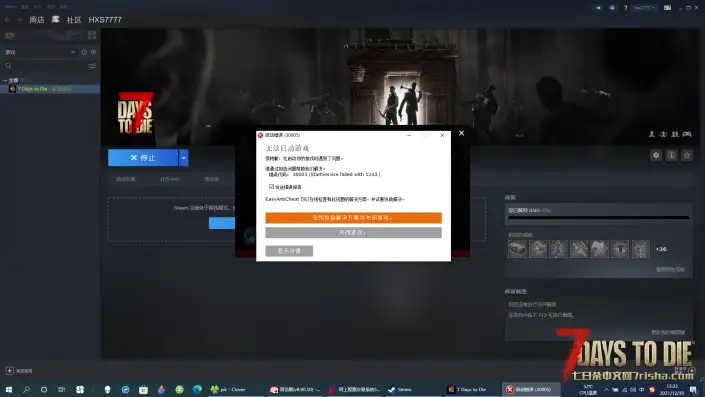Switch to the 库 library tab
The height and width of the screenshot is (397, 705).
56,19
